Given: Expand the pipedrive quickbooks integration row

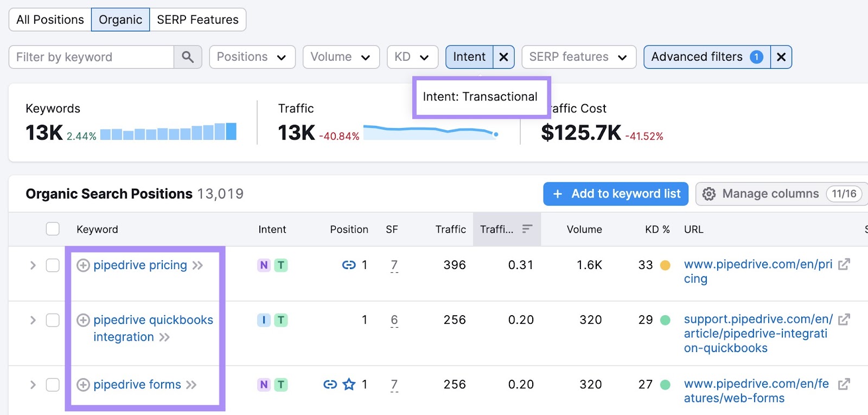Looking at the screenshot, I should [x=33, y=320].
